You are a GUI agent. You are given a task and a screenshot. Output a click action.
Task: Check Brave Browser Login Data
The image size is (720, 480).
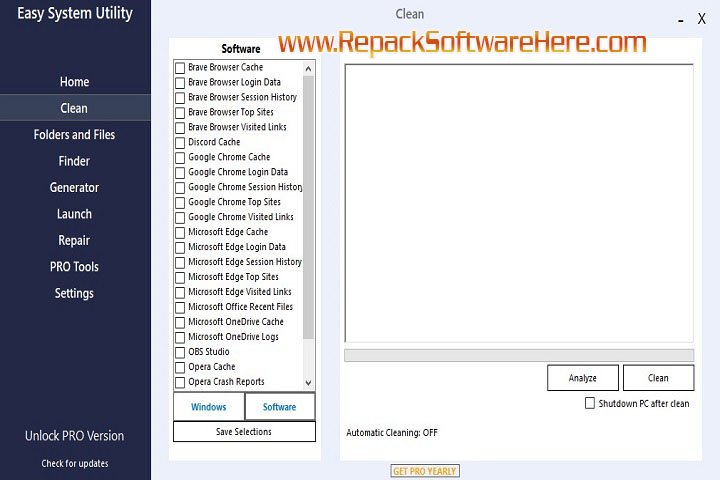click(x=180, y=83)
